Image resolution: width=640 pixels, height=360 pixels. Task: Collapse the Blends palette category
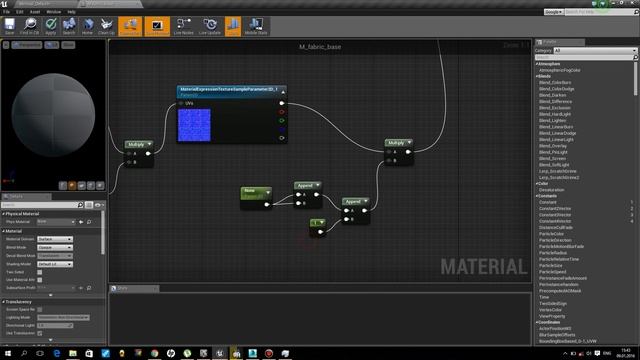(537, 76)
